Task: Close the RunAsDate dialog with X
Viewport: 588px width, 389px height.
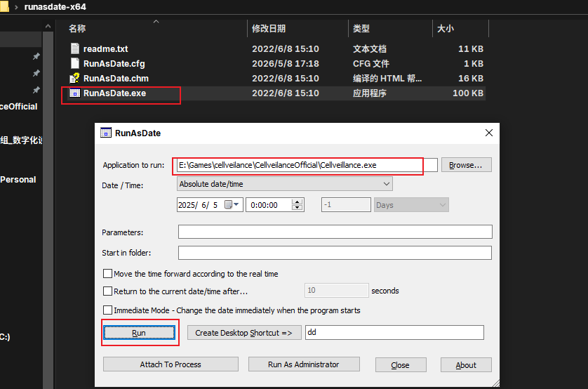Action: [x=488, y=133]
